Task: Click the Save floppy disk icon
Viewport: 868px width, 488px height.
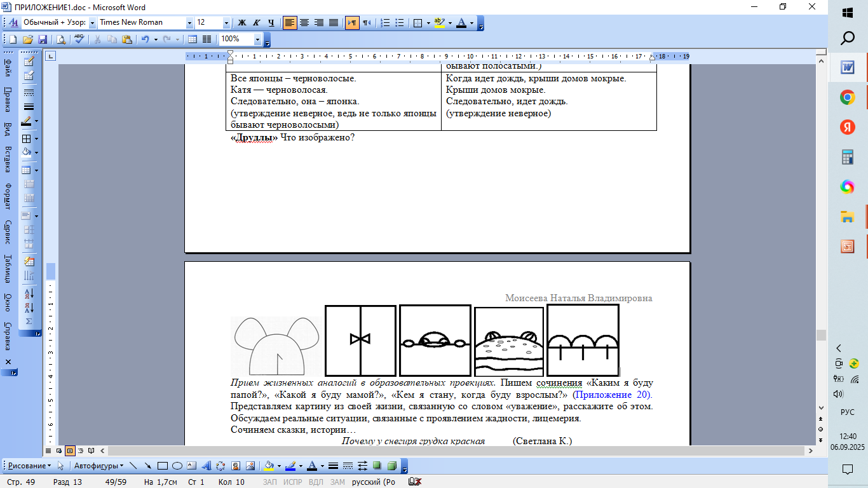Action: point(43,39)
